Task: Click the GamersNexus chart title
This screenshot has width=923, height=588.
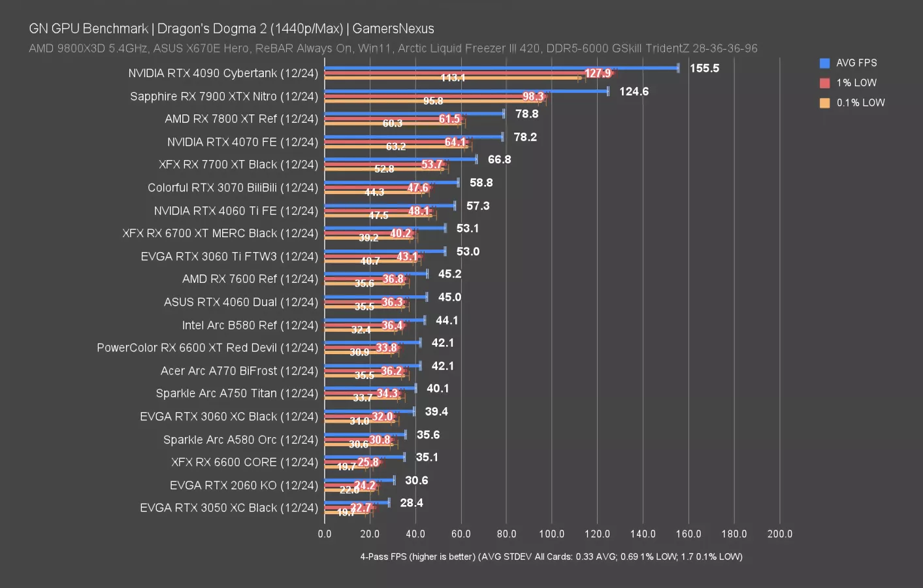Action: pyautogui.click(x=231, y=29)
